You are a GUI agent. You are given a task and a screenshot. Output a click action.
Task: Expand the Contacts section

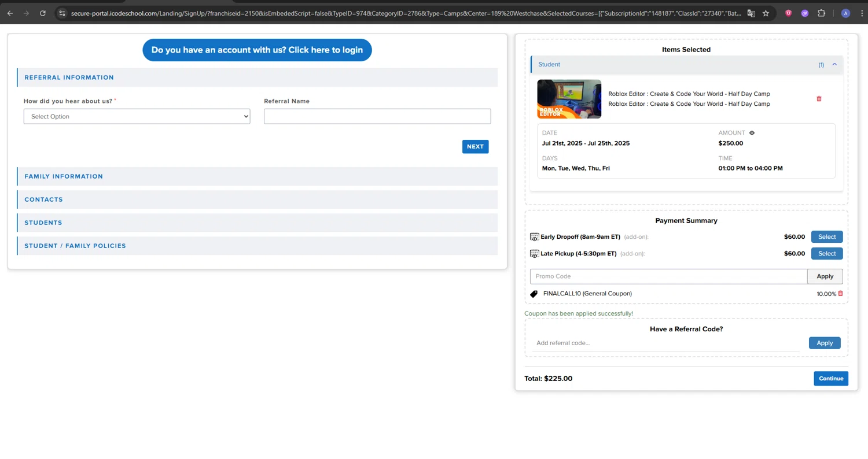click(257, 199)
